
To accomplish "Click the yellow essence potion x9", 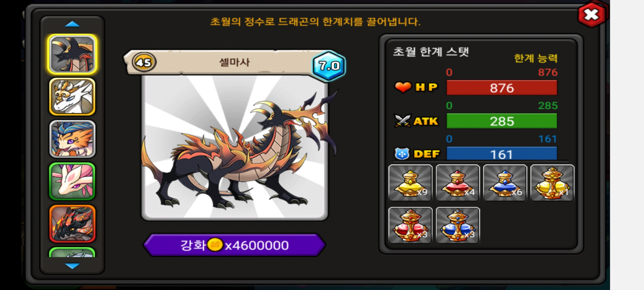I will tap(410, 183).
